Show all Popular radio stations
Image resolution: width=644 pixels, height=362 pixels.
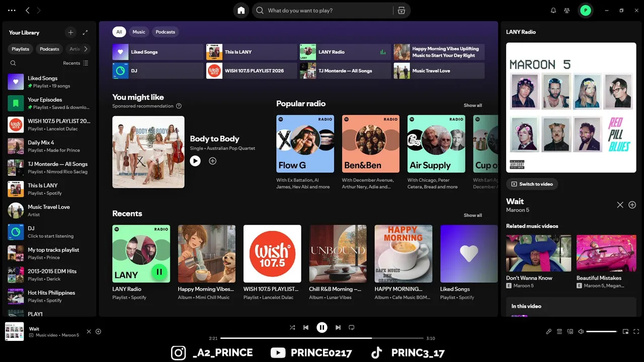[472, 105]
